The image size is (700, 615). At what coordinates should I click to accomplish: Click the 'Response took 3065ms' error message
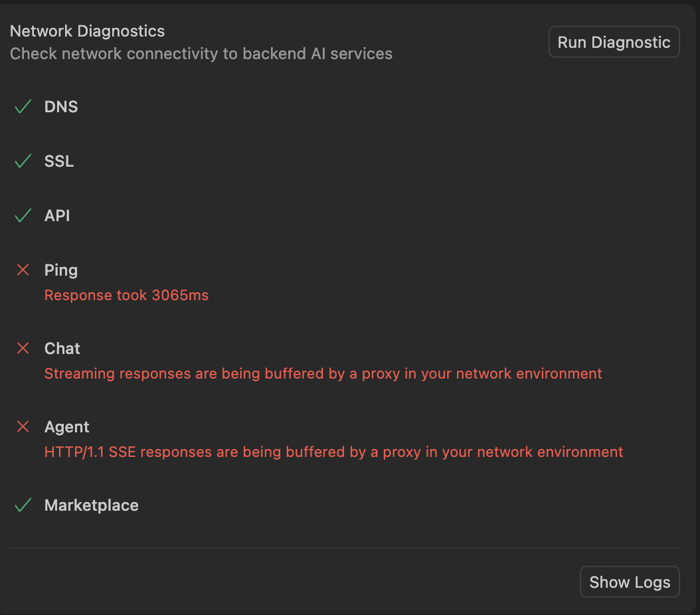pos(126,296)
